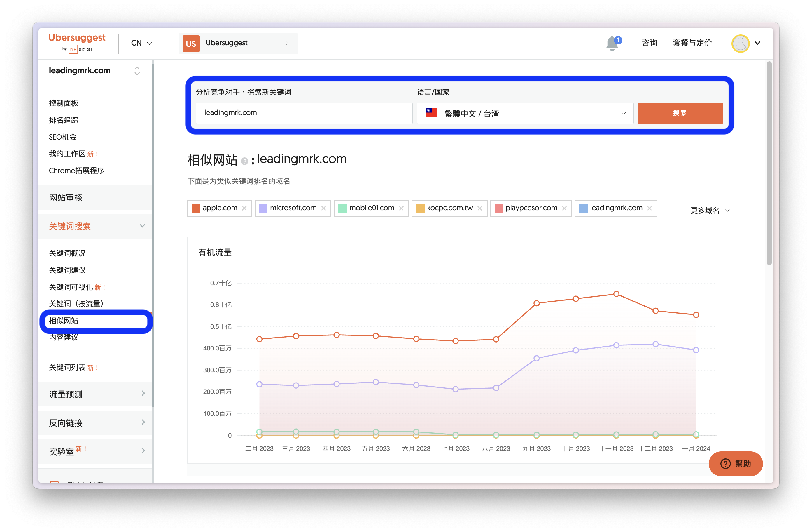Viewport: 812px width, 532px height.
Task: Remove apple.com domain chip with X
Action: [244, 208]
